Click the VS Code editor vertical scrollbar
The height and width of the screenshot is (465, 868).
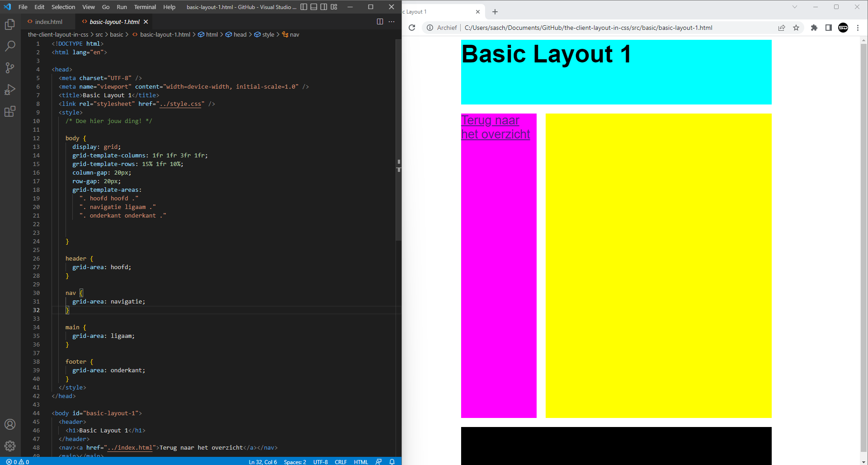pyautogui.click(x=398, y=140)
